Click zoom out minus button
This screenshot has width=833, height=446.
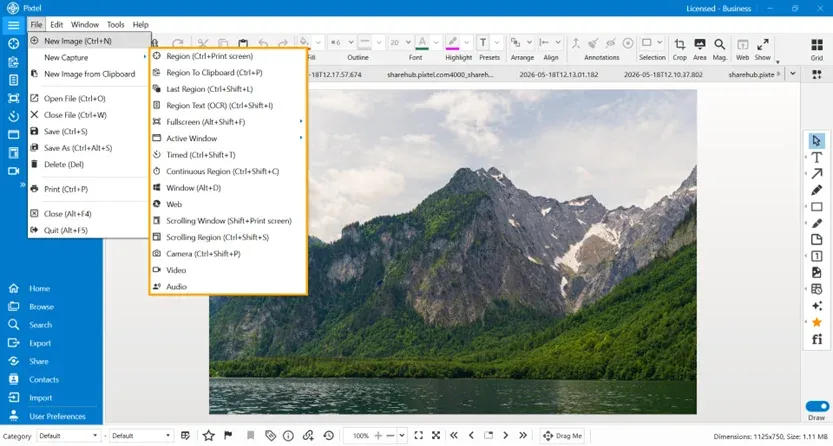coord(391,435)
